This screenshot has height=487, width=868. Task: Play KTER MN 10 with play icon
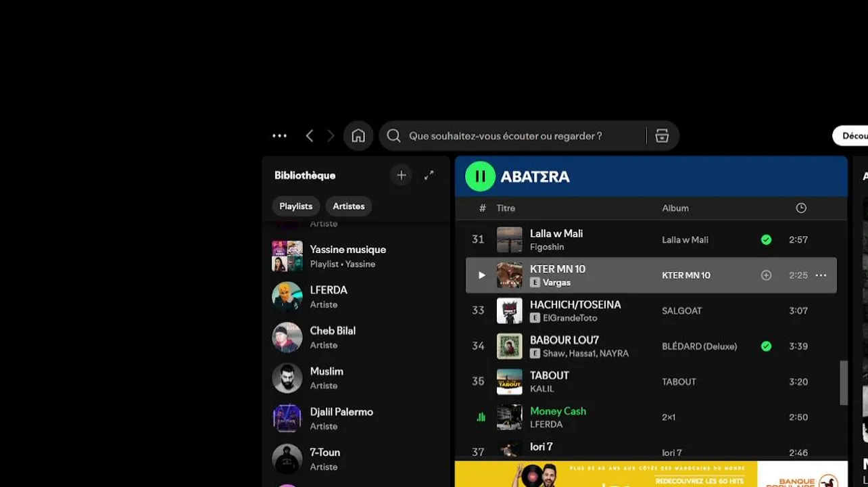coord(481,275)
